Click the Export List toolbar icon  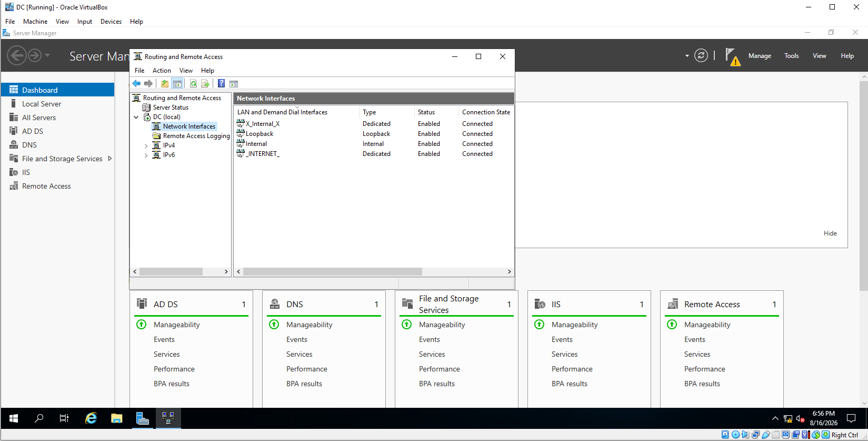click(205, 84)
